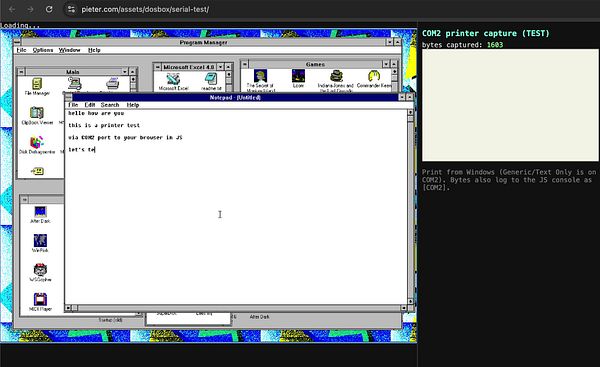Open Games group control-menu box
The height and width of the screenshot is (367, 600).
(x=245, y=64)
